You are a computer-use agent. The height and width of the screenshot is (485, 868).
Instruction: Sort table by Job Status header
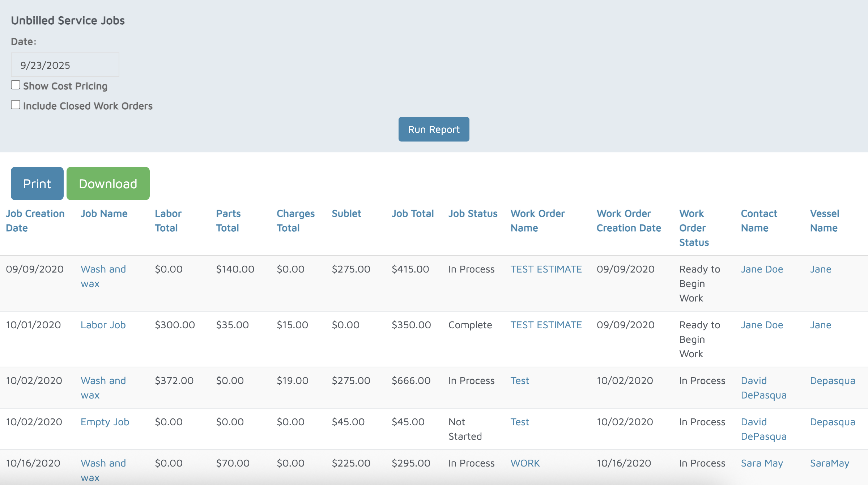pyautogui.click(x=473, y=214)
